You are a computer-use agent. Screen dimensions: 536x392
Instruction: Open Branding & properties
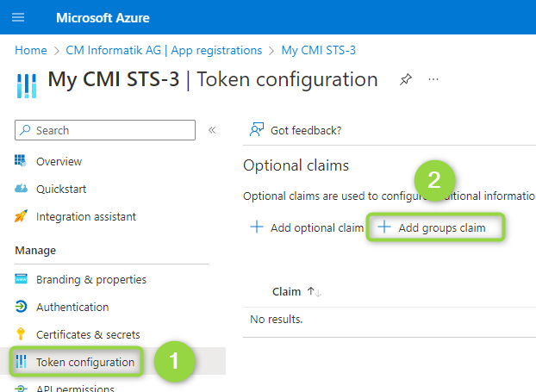(x=91, y=279)
